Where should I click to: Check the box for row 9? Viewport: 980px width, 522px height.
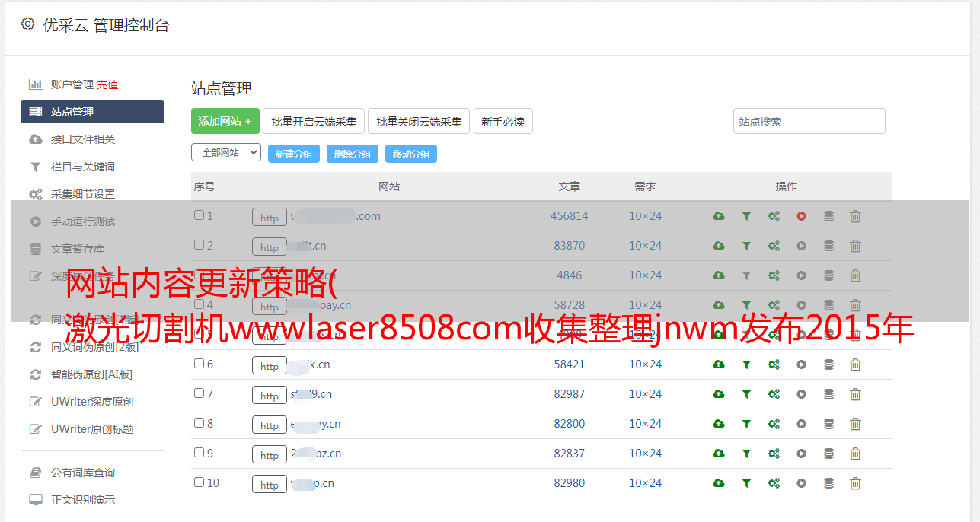coord(199,453)
